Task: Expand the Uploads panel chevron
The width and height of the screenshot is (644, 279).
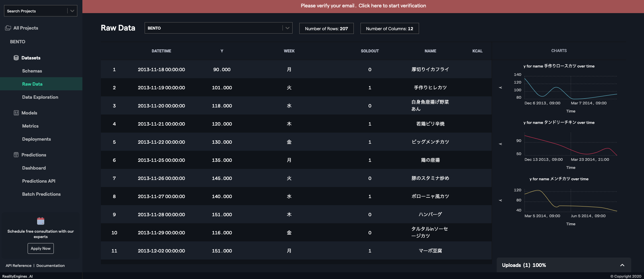Action: pos(622,265)
